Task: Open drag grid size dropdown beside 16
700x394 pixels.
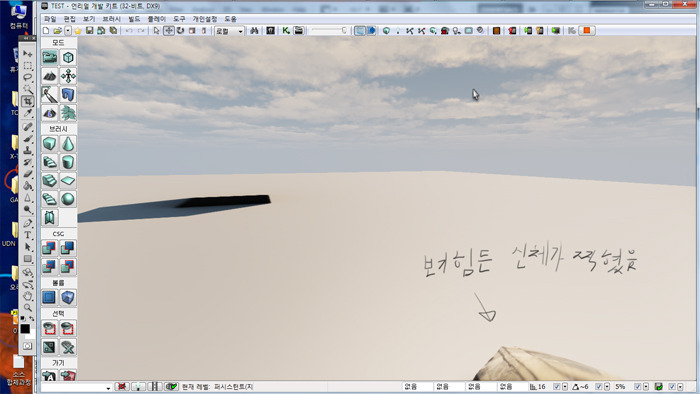Action: (x=565, y=387)
